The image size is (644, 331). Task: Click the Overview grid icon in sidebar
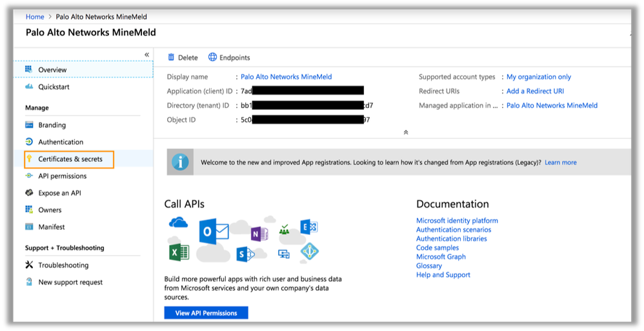28,70
